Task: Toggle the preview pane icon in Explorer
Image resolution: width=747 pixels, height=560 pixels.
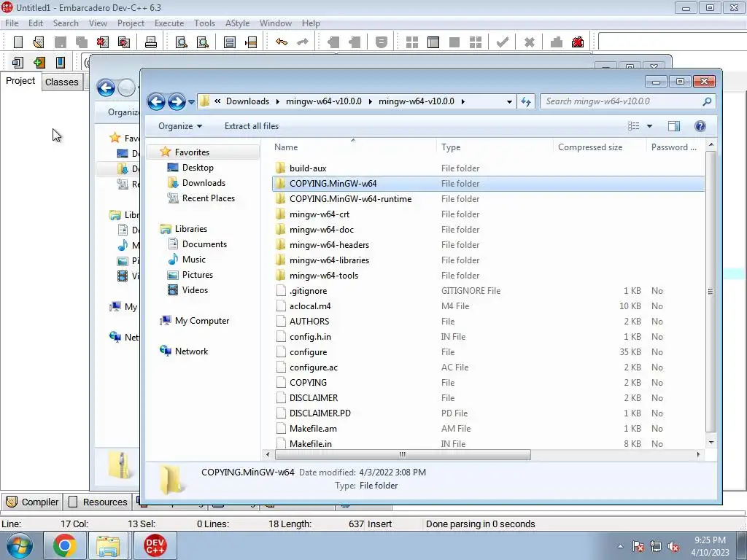Action: pyautogui.click(x=674, y=125)
